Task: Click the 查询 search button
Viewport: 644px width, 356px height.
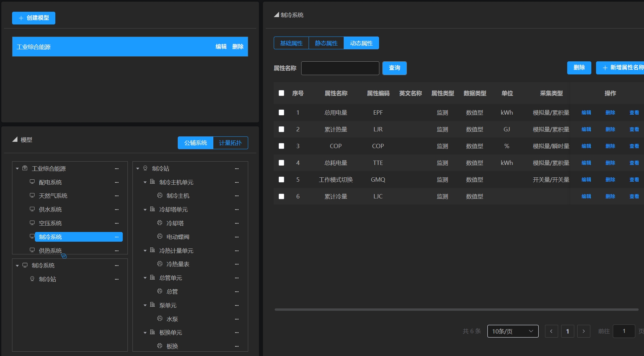Action: 394,68
